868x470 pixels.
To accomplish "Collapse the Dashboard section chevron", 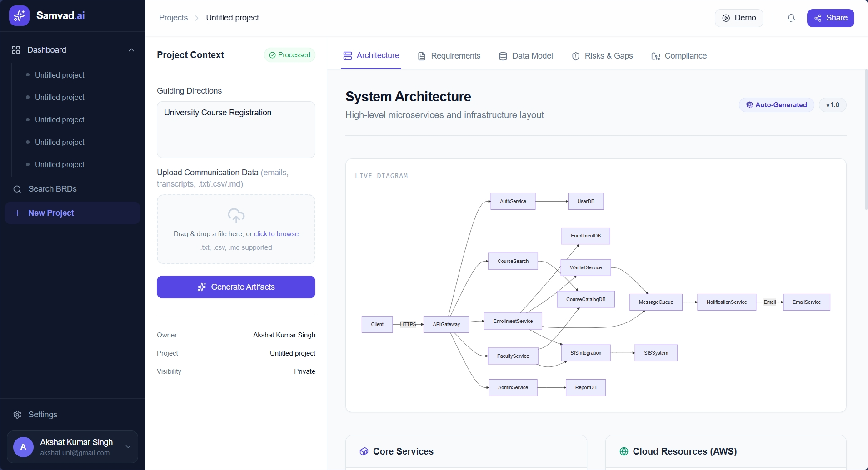I will (131, 50).
